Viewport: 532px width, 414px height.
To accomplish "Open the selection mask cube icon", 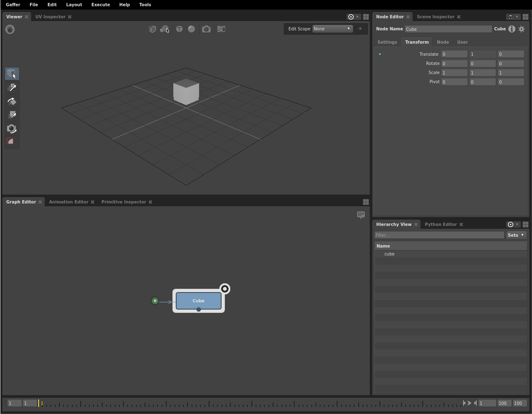I will point(152,29).
